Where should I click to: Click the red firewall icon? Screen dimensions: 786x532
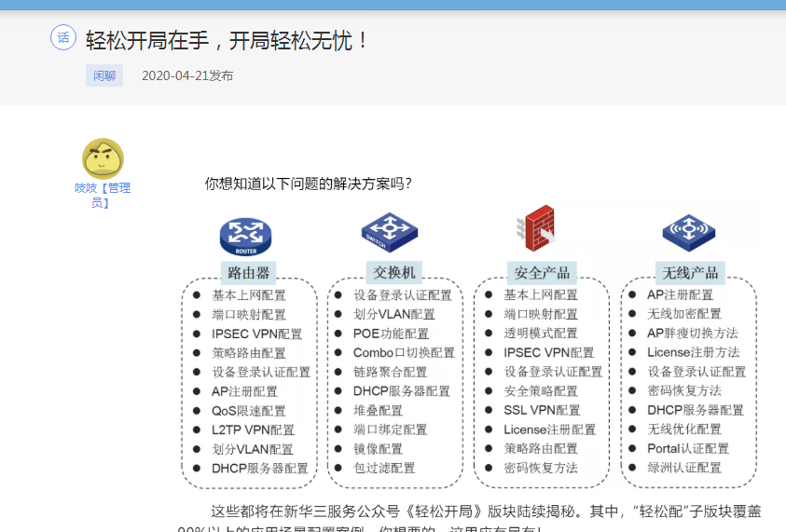pos(537,228)
